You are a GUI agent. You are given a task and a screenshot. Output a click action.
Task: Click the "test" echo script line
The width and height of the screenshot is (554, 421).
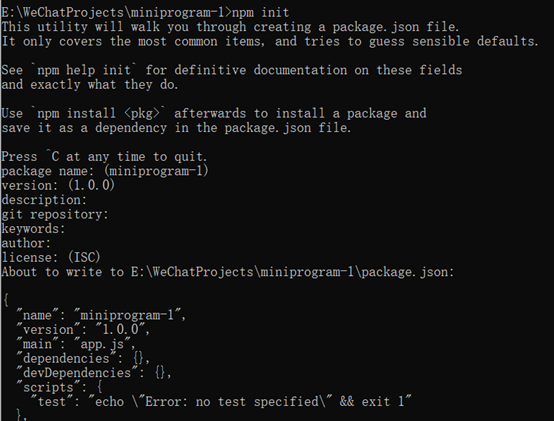coord(221,402)
